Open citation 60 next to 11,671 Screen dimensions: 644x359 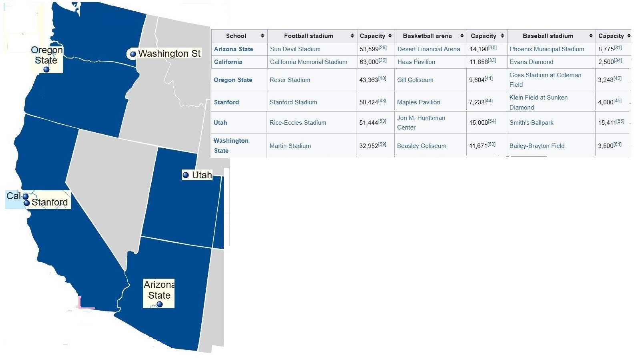pyautogui.click(x=492, y=144)
